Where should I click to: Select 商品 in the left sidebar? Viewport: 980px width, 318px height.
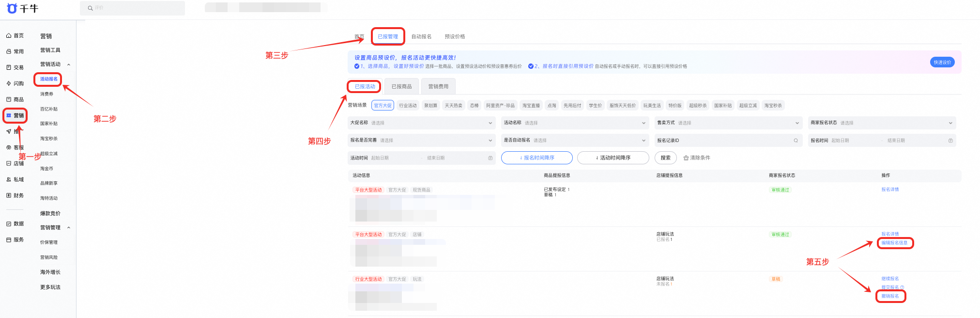[15, 99]
